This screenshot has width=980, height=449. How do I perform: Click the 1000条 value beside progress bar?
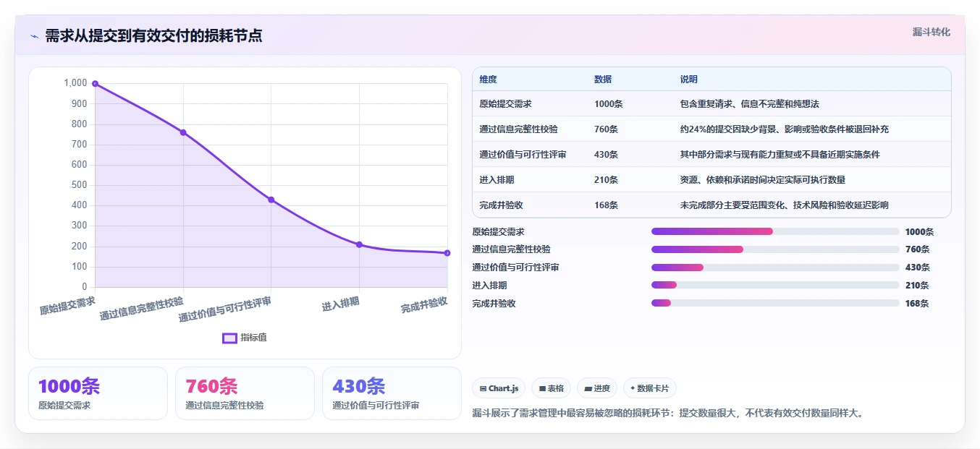919,232
